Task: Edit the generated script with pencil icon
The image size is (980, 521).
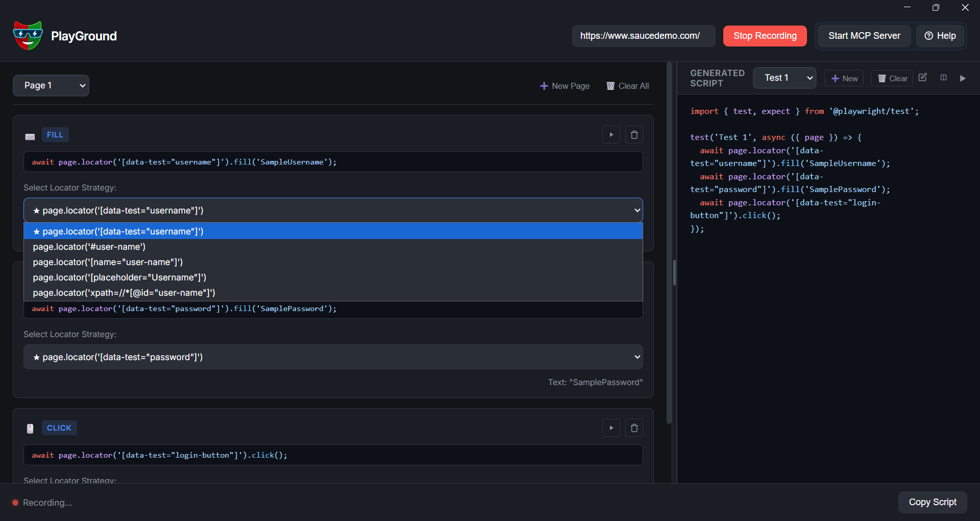Action: [923, 78]
